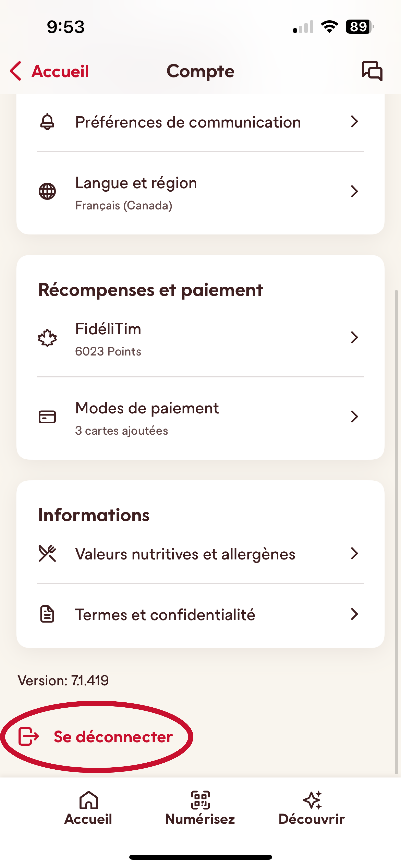The image size is (401, 868).
Task: Open Valeurs nutritives et allergènes
Action: [x=185, y=554]
